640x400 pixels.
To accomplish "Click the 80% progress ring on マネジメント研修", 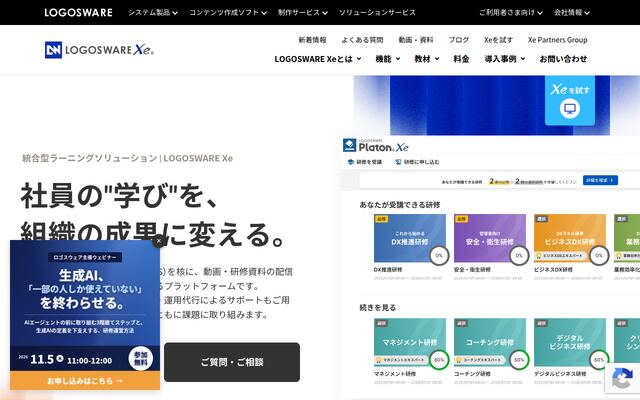I will pos(439,360).
